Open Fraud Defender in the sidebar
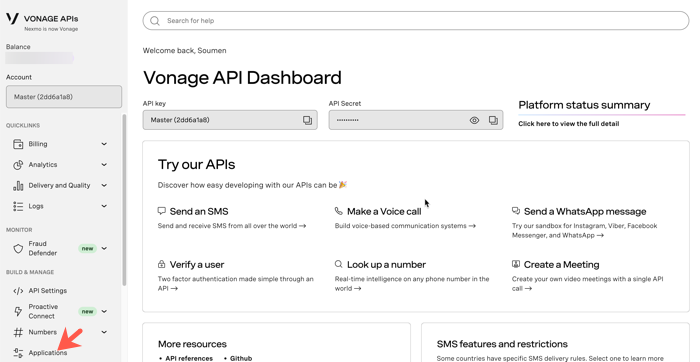The height and width of the screenshot is (362, 700). [43, 248]
